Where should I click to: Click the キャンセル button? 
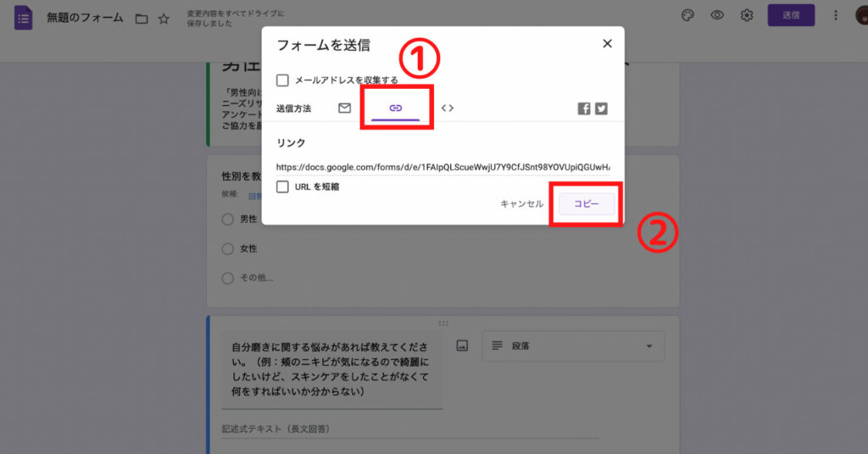[x=521, y=204]
